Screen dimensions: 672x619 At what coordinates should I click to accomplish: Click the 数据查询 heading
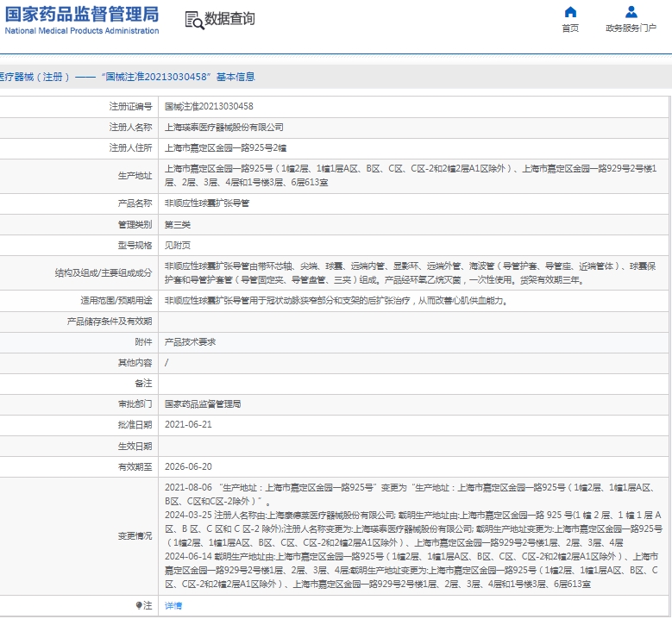click(229, 19)
